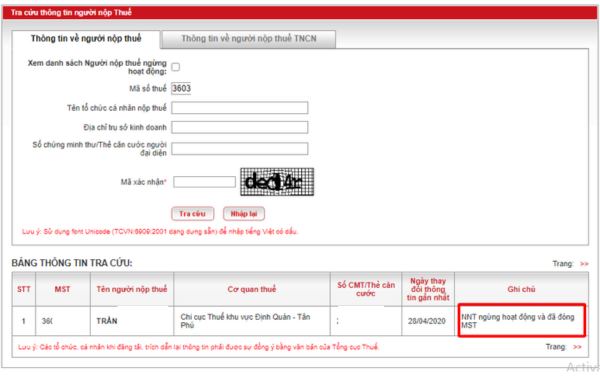Click the 'Tra cứu' search button
Viewport: 600px width, 378px height.
(x=192, y=214)
